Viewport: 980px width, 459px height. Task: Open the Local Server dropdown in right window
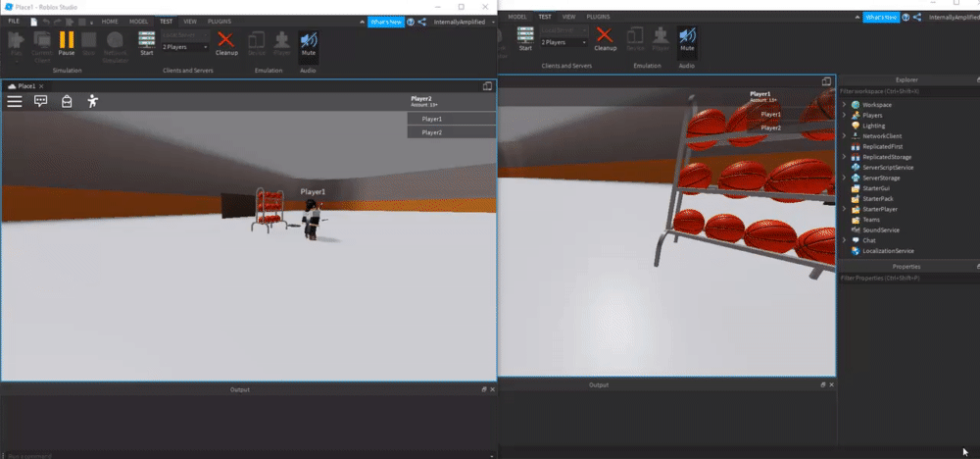[x=563, y=30]
